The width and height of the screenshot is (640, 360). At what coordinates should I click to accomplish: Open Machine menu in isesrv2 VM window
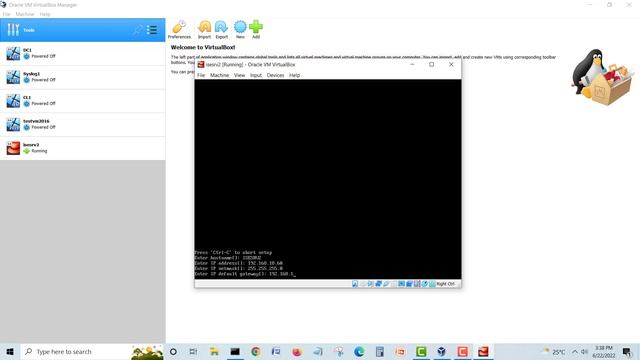(x=220, y=75)
